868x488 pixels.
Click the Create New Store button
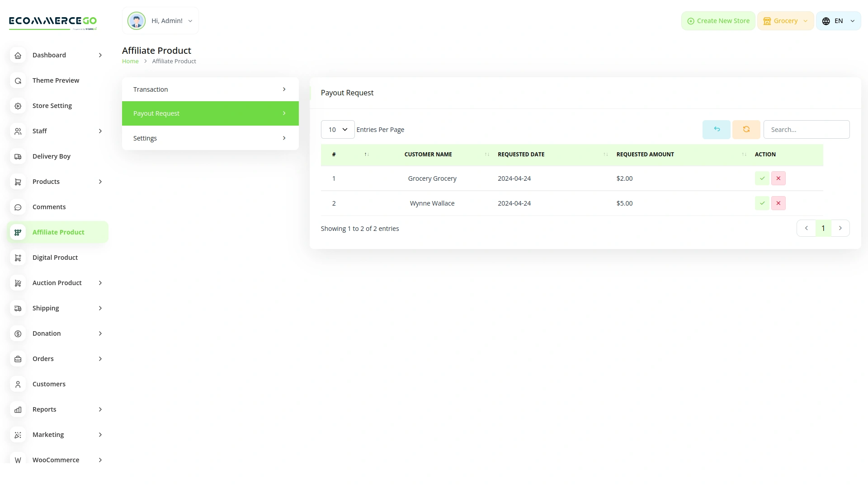coord(718,21)
